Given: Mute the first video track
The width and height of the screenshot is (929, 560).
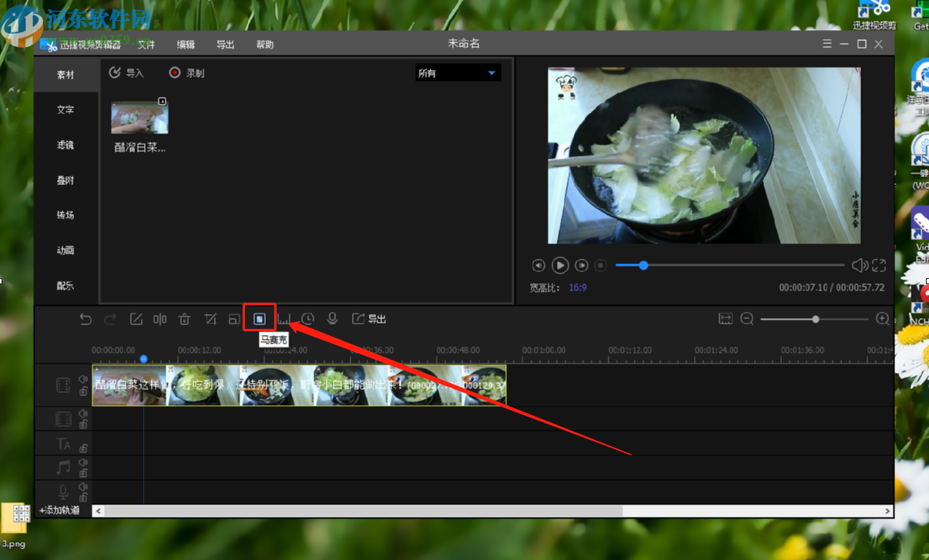Looking at the screenshot, I should (83, 380).
